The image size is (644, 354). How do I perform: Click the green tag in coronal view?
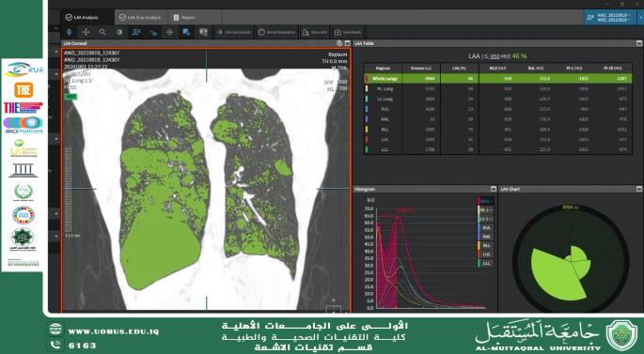71,97
